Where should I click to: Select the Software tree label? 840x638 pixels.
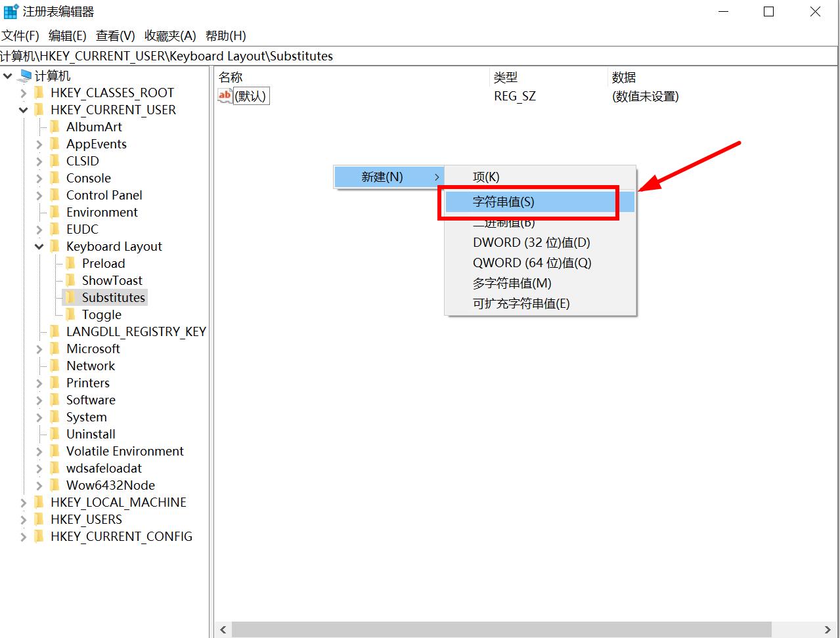click(x=91, y=400)
